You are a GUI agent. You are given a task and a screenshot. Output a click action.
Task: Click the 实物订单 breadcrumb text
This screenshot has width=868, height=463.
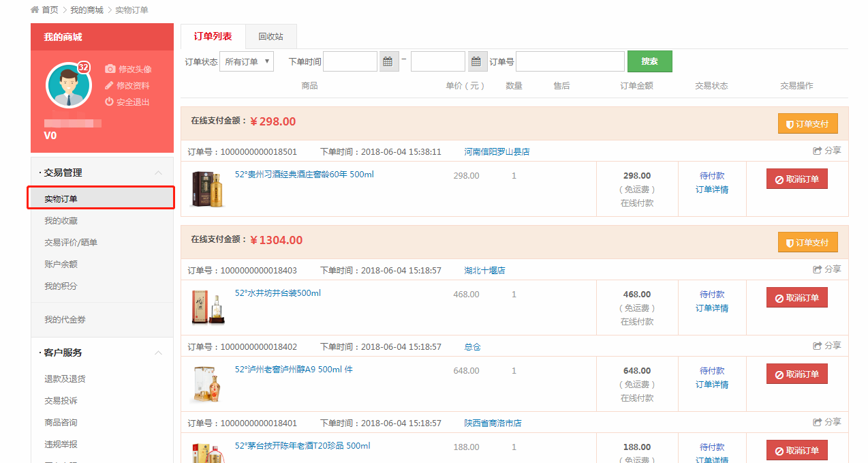[x=131, y=10]
